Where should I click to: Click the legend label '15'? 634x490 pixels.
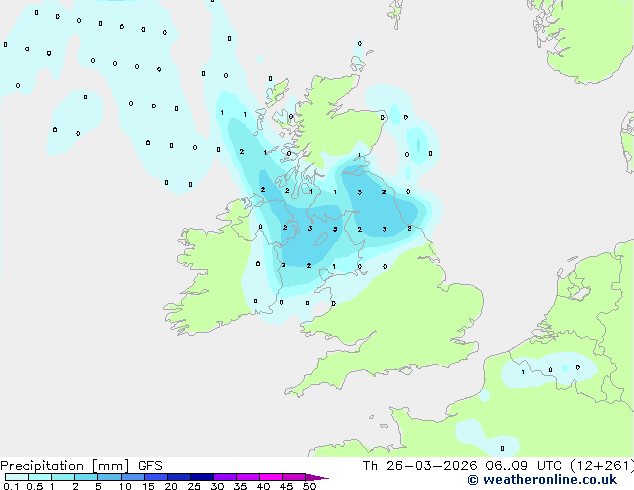pyautogui.click(x=148, y=486)
